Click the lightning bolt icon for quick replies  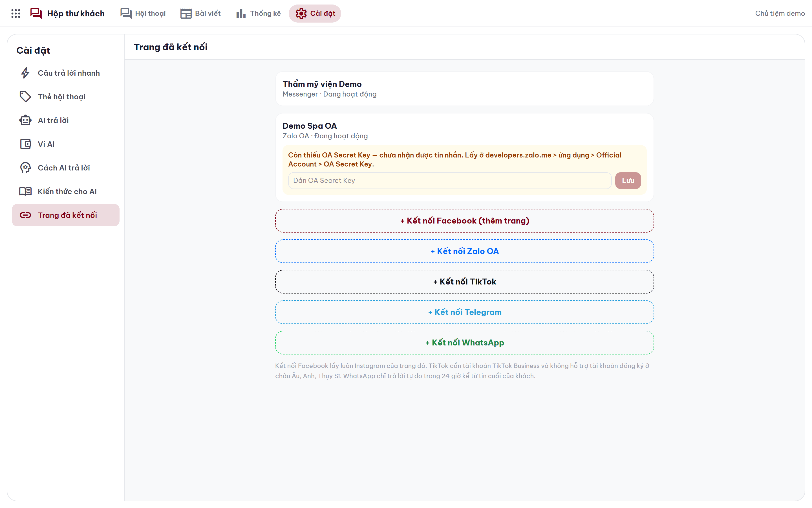tap(25, 73)
